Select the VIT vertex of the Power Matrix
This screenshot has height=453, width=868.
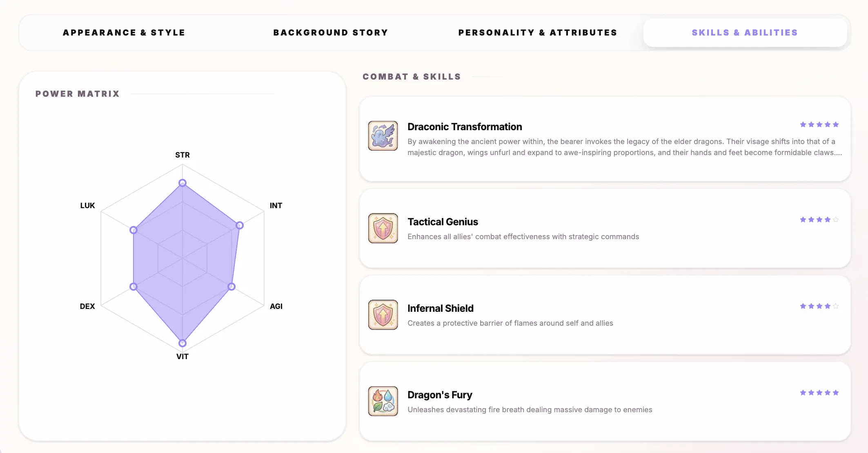click(x=183, y=343)
